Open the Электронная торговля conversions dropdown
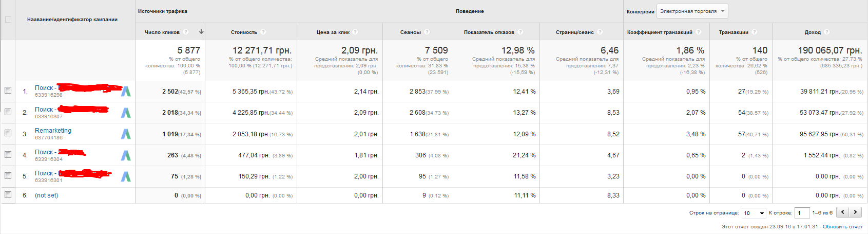The height and width of the screenshot is (234, 868). pyautogui.click(x=691, y=11)
